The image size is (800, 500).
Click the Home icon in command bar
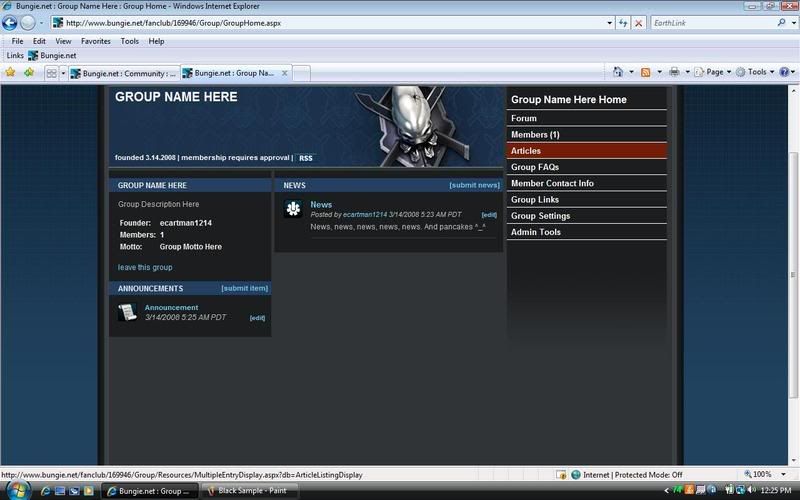tap(618, 72)
